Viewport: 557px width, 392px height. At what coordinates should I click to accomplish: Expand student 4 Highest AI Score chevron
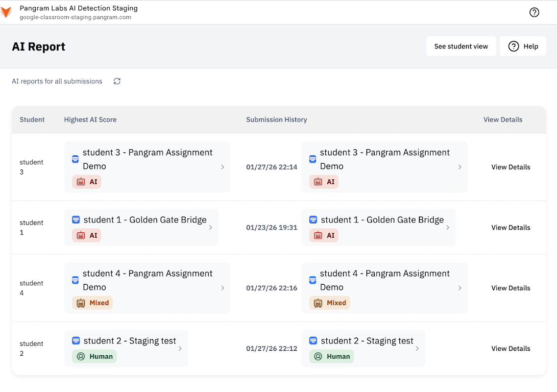pos(222,288)
